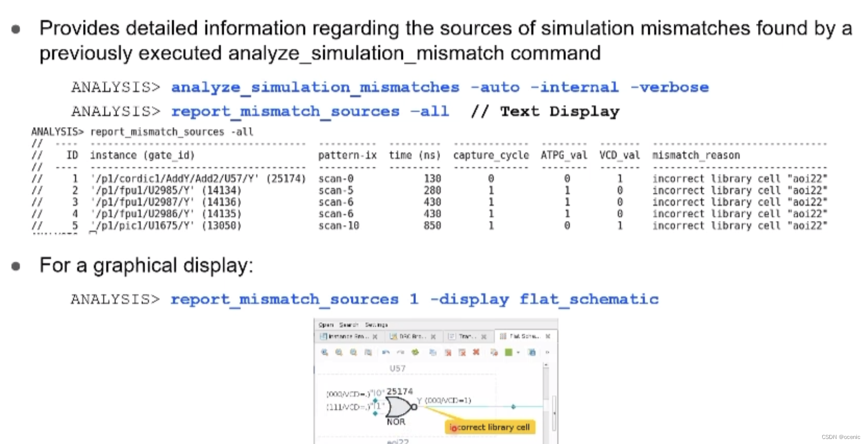Click the scan-5 pattern entry
Image resolution: width=868 pixels, height=444 pixels.
tap(336, 190)
